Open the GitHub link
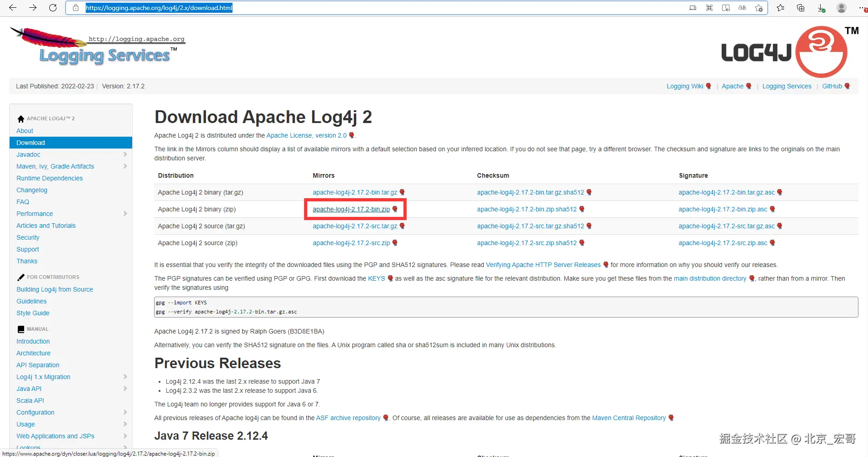 click(832, 86)
